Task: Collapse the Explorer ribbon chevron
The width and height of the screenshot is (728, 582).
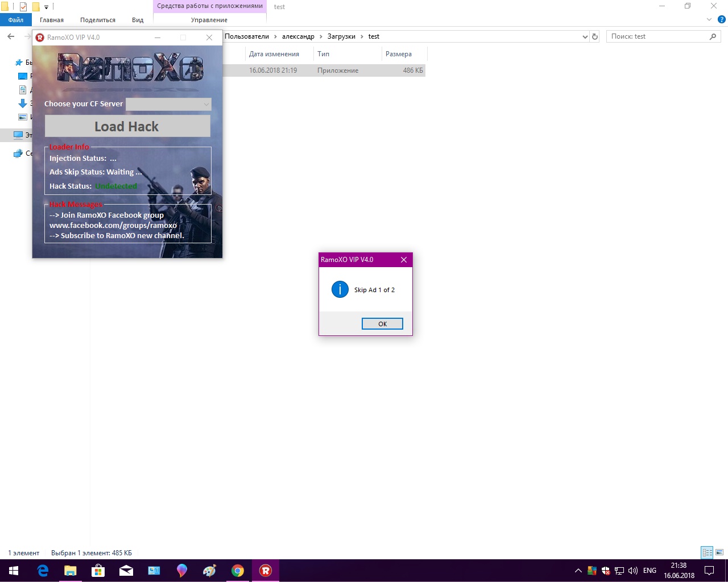Action: (x=709, y=20)
